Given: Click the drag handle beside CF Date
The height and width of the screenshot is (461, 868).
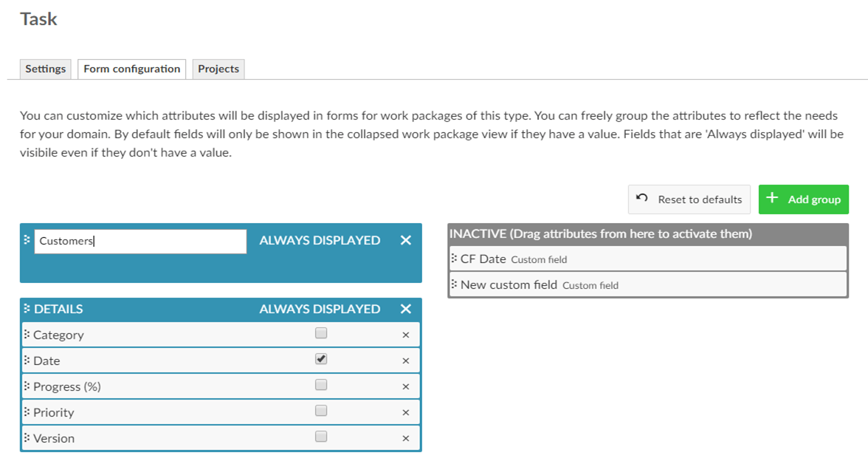Looking at the screenshot, I should coord(454,259).
